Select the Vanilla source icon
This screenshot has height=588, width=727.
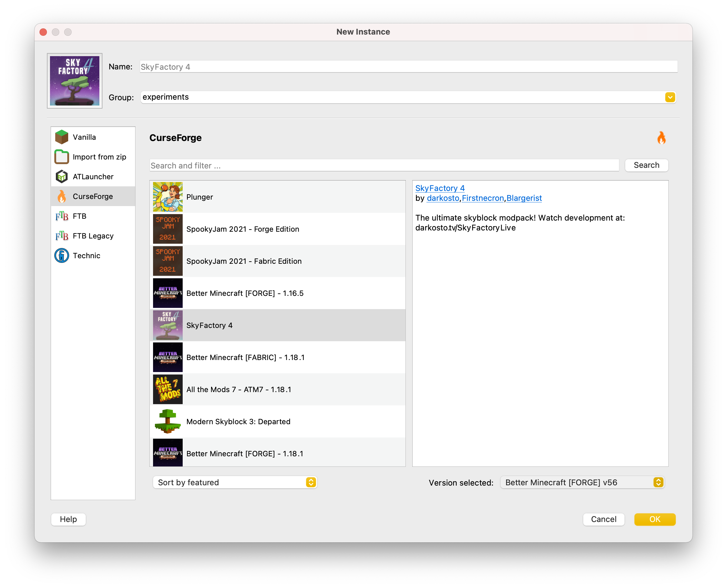click(x=62, y=137)
